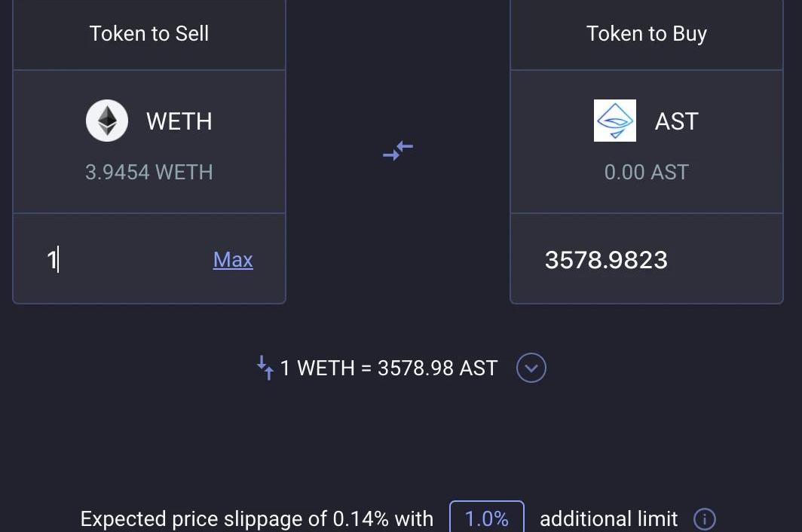Click the Token to Buy header
Screen dimensions: 802x532
click(x=646, y=34)
